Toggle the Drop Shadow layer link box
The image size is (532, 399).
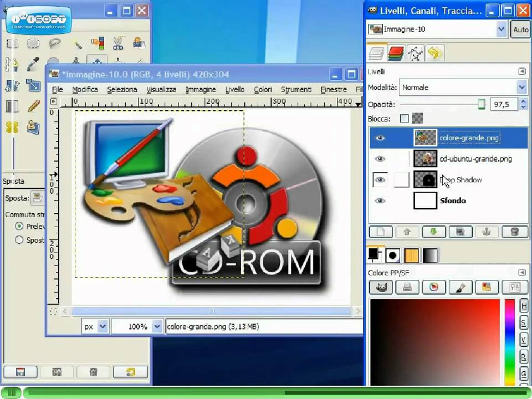[x=401, y=180]
